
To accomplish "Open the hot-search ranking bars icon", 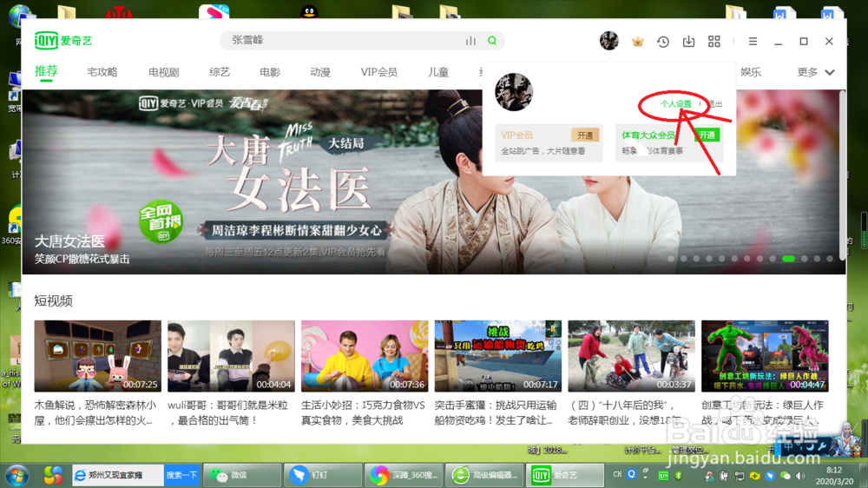I will click(x=470, y=41).
